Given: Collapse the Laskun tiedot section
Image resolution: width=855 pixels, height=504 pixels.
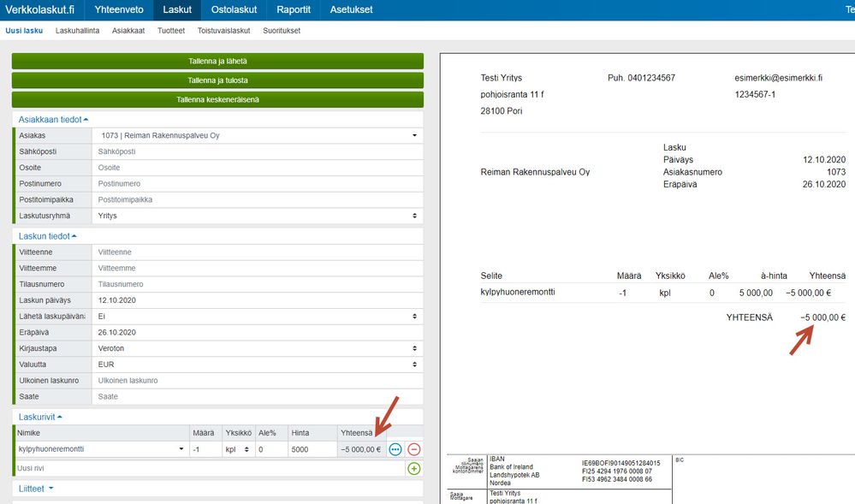Looking at the screenshot, I should (x=48, y=235).
